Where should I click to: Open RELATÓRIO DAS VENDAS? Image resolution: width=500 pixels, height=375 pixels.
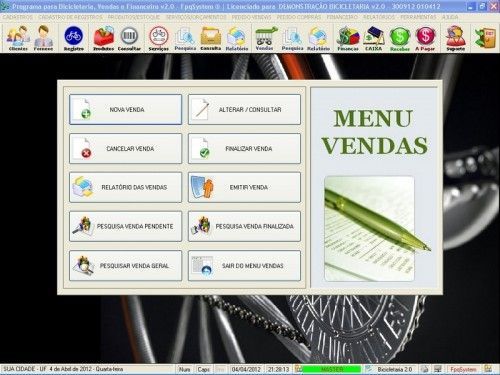(x=126, y=187)
